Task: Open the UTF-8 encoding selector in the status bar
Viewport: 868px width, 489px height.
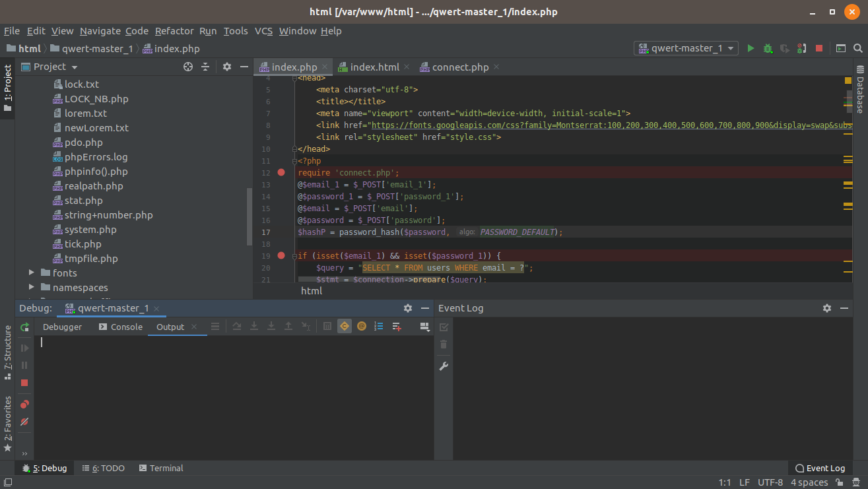Action: [770, 482]
